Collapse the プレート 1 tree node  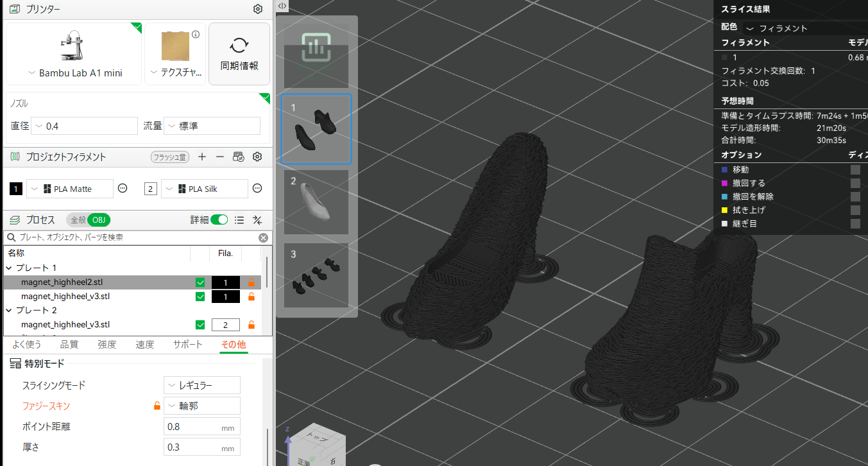click(9, 268)
